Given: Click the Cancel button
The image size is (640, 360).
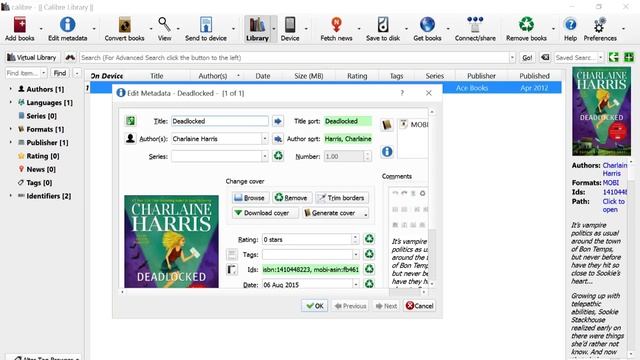Looking at the screenshot, I should 420,306.
